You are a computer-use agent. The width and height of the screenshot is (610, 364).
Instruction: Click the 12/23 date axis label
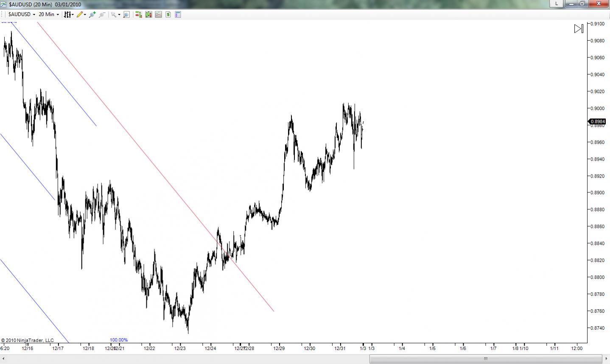click(x=180, y=348)
